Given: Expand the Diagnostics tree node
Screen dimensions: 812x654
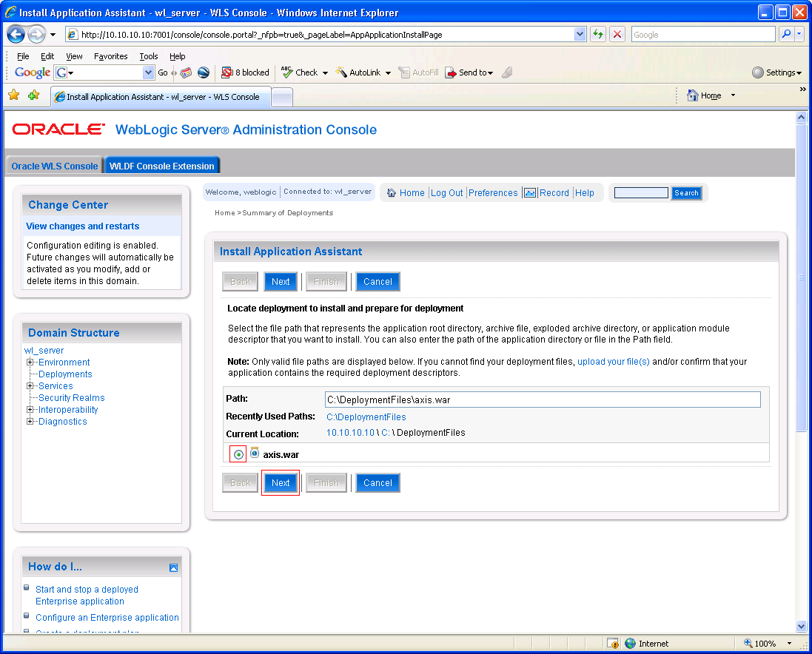Looking at the screenshot, I should tap(30, 422).
